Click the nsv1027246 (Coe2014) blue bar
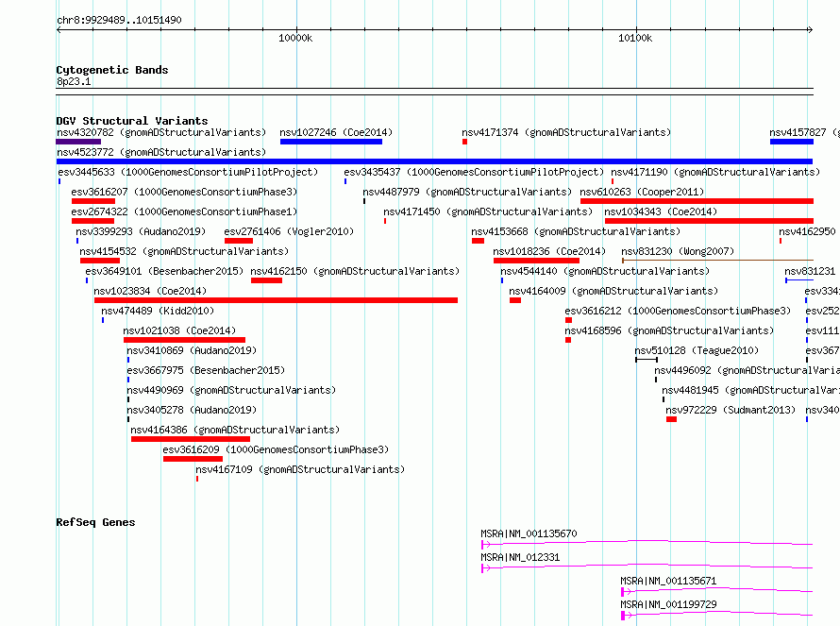The width and height of the screenshot is (840, 626). 331,142
